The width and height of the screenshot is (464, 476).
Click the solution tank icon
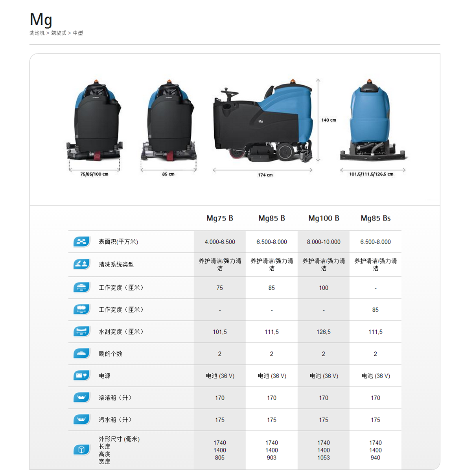pos(82,397)
